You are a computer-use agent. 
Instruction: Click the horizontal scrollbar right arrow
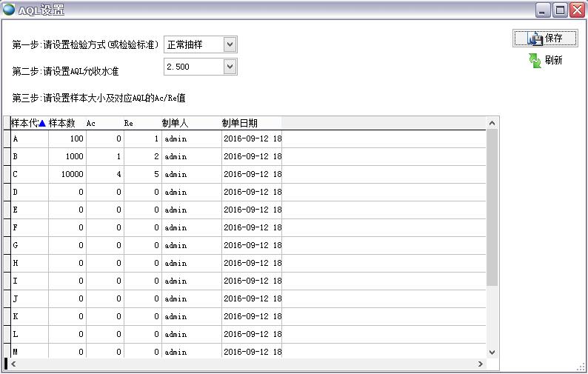[x=481, y=364]
